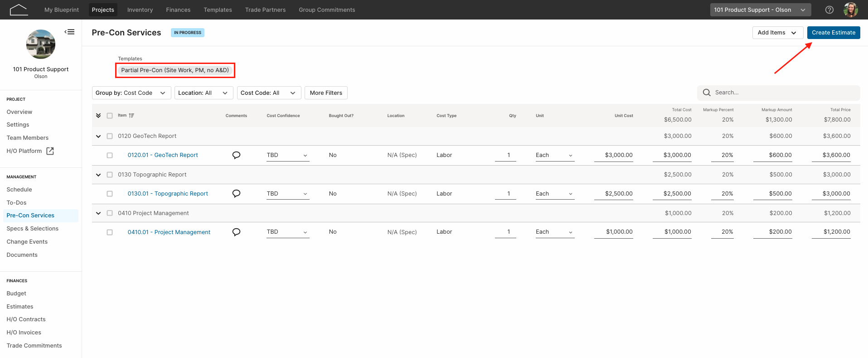Screen dimensions: 868x358
Task: Open the Inventory tab
Action: [x=140, y=10]
